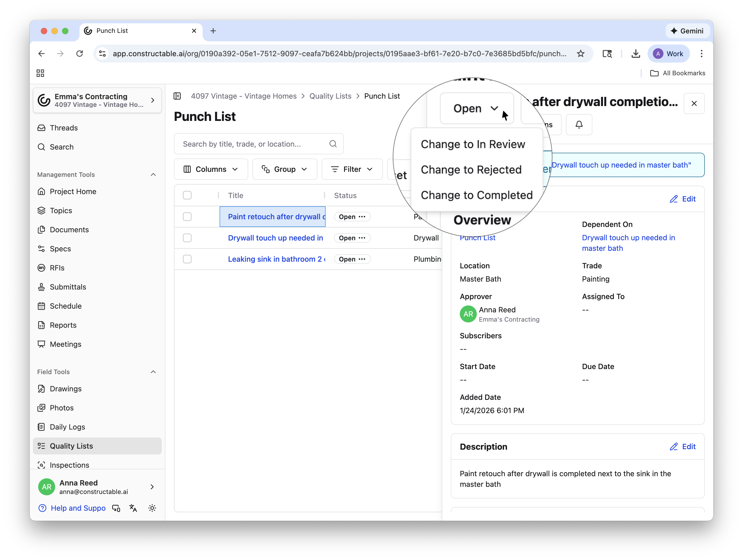
Task: Click the Status column header
Action: click(345, 195)
